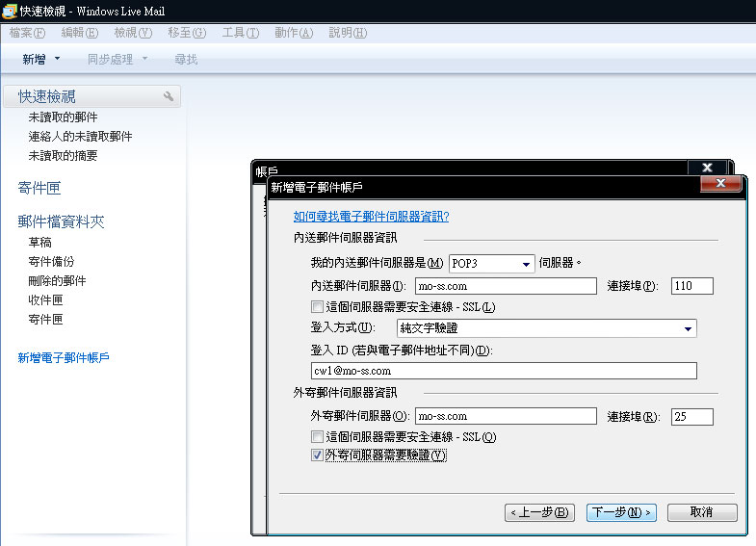Click the 新增 toolbar button
This screenshot has width=756, height=546.
34,60
